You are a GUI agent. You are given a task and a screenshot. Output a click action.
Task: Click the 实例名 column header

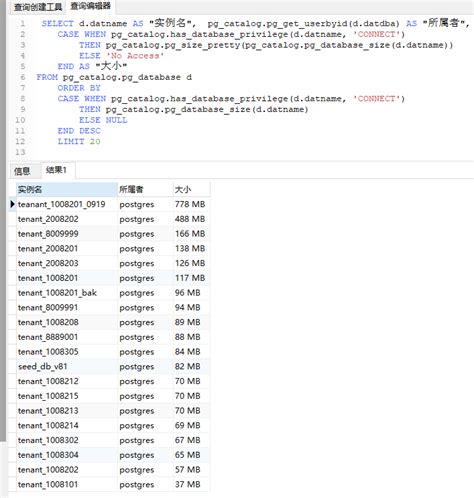point(67,190)
